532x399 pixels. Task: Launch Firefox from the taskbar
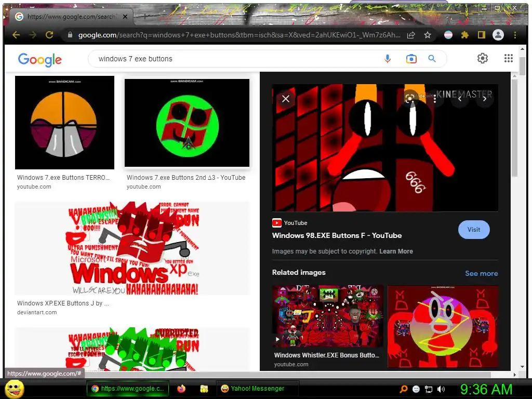coord(181,389)
